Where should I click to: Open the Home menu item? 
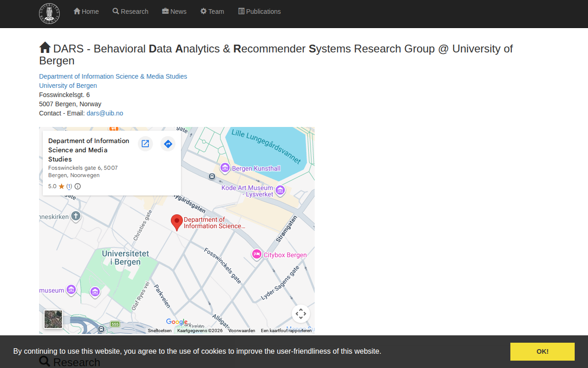click(x=86, y=11)
